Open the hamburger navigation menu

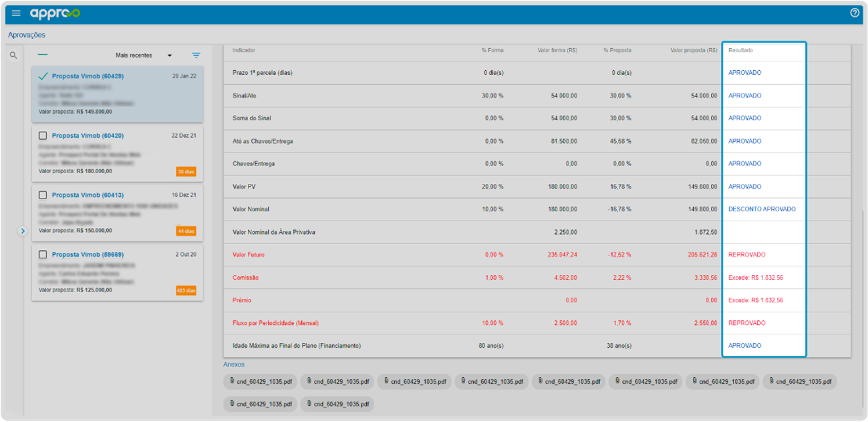point(16,13)
